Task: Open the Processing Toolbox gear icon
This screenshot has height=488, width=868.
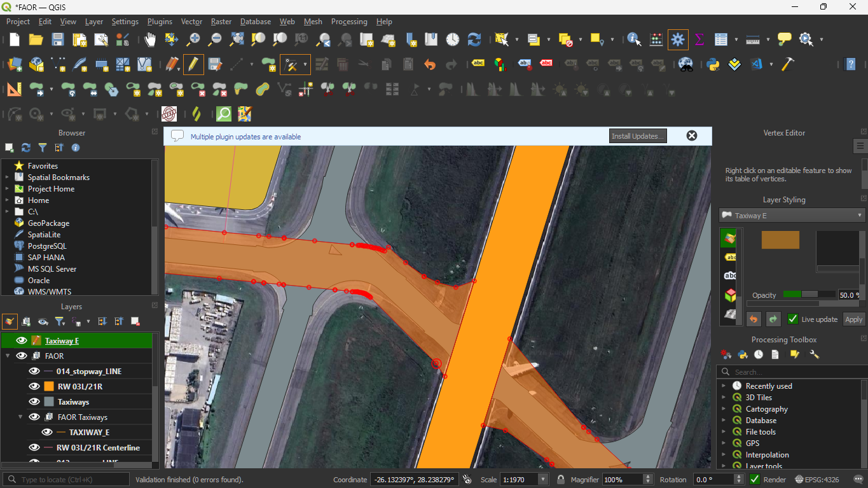Action: (x=678, y=39)
